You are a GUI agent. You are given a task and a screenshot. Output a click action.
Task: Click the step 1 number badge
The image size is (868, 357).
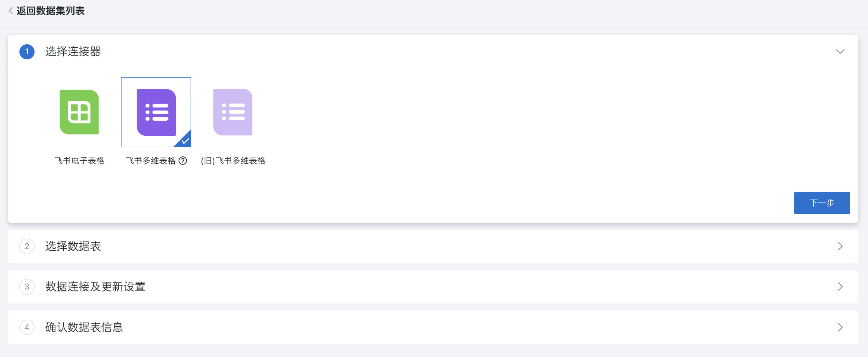tap(27, 52)
